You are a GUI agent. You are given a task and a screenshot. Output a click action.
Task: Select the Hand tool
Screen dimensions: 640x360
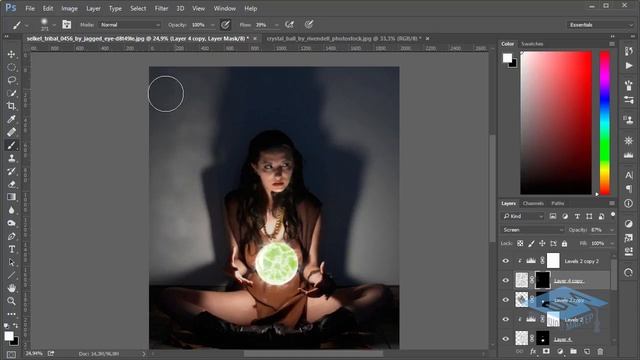(11, 288)
